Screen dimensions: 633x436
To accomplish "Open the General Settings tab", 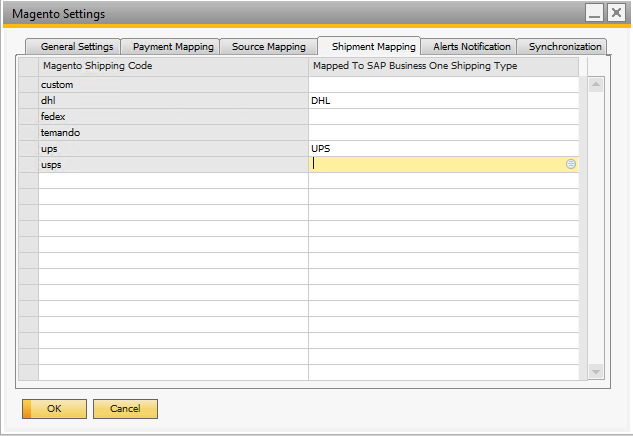I will click(x=77, y=47).
